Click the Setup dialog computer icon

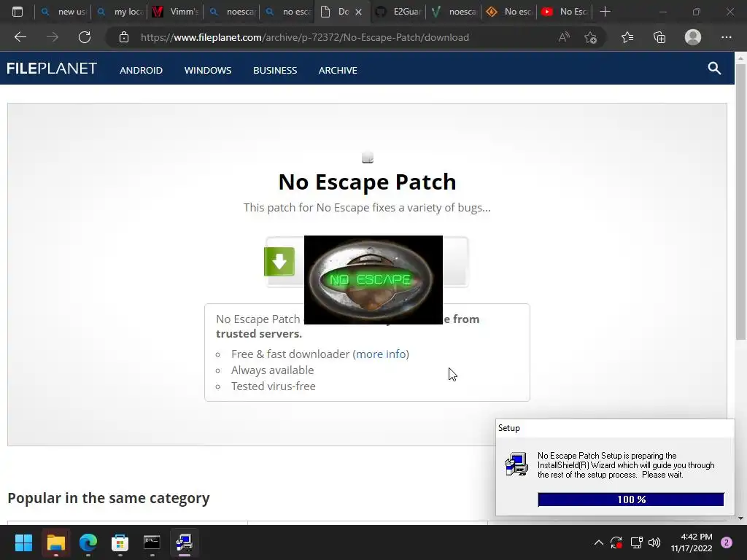pyautogui.click(x=516, y=464)
